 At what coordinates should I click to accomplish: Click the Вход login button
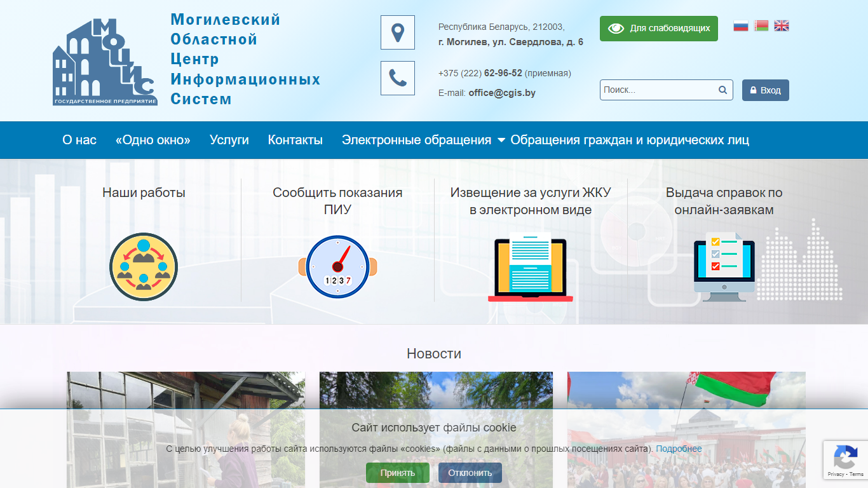(x=766, y=90)
